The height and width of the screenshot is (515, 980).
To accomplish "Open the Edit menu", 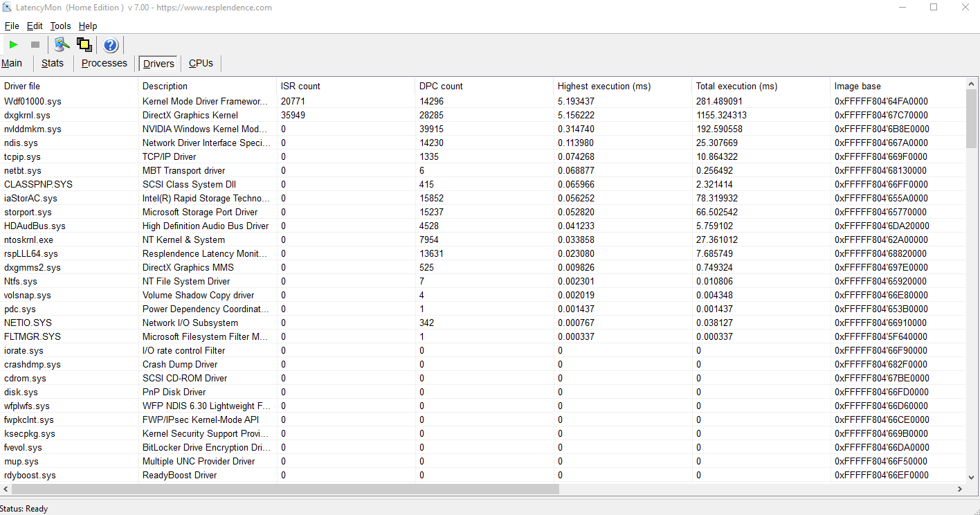I will click(35, 26).
